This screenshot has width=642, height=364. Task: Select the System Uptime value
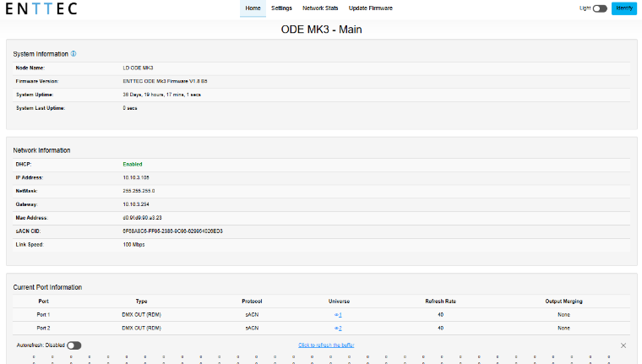coord(161,95)
